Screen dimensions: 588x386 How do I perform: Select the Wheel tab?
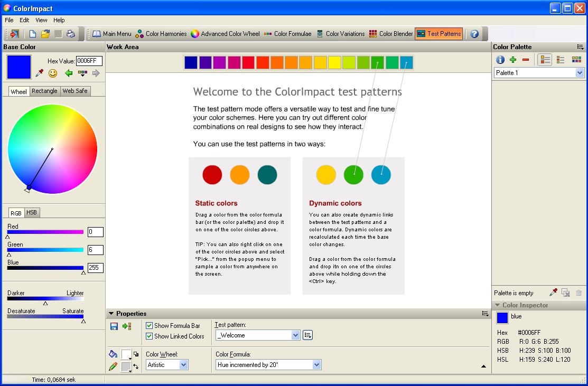click(18, 91)
